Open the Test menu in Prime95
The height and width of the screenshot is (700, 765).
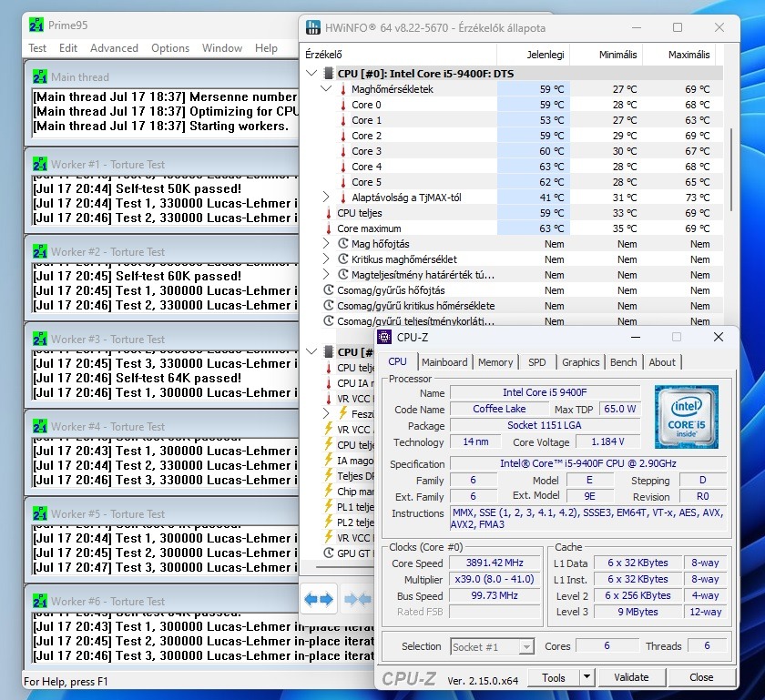(37, 48)
